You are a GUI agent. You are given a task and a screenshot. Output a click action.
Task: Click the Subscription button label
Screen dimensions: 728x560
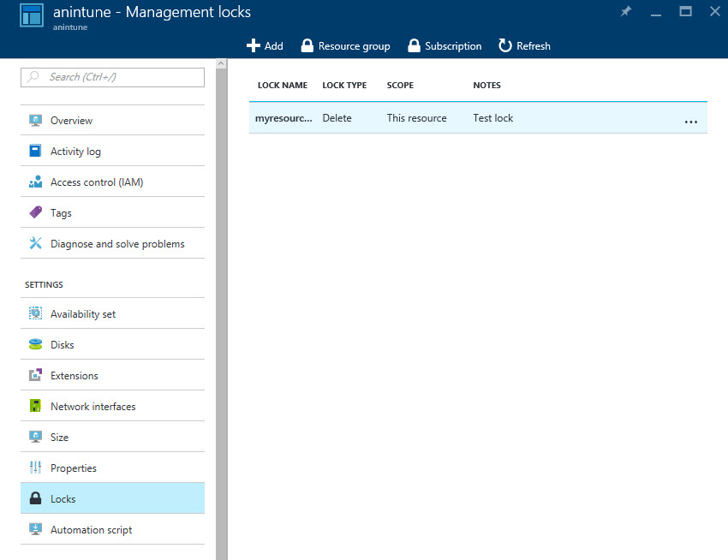point(453,46)
